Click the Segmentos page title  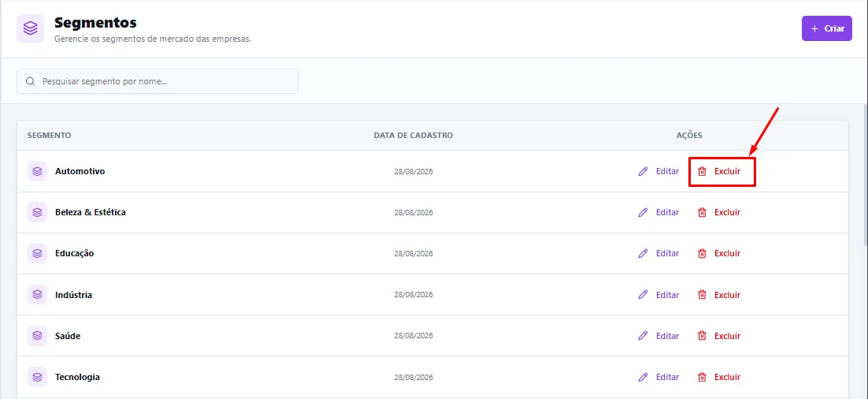tap(95, 24)
